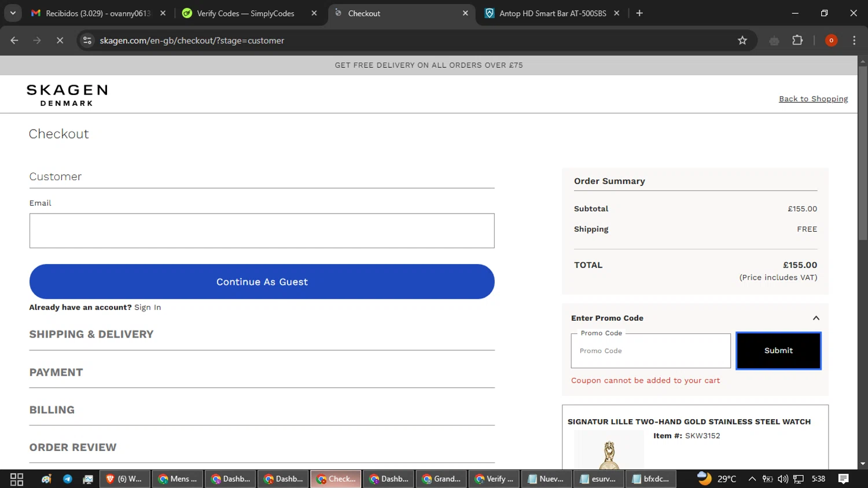
Task: Close the Checkout tab
Action: pyautogui.click(x=465, y=13)
